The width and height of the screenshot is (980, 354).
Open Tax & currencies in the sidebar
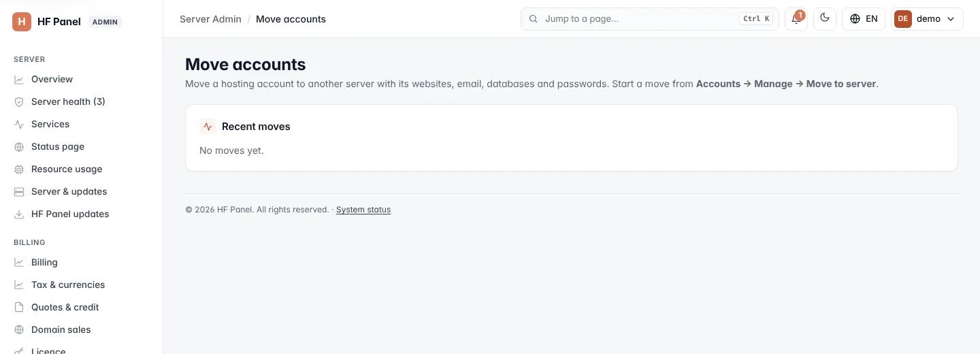(82, 285)
